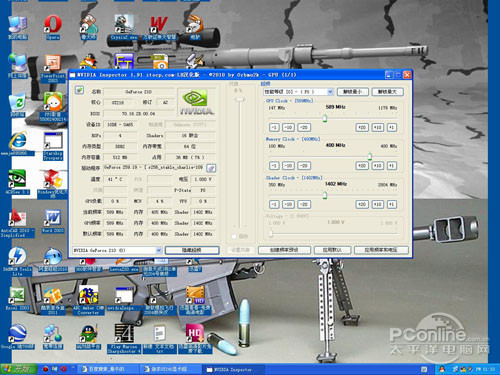500x375 pixels.
Task: Click the temperature value field
Action: (115, 179)
